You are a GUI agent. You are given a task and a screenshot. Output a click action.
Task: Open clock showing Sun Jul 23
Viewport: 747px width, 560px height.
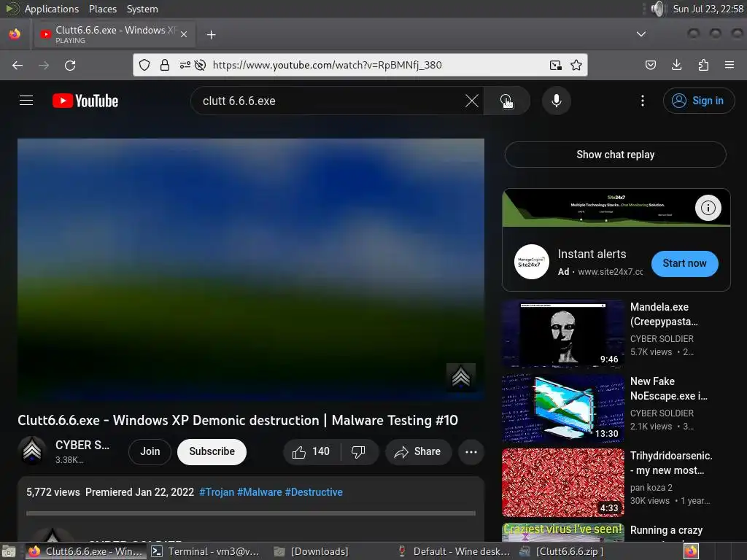coord(708,9)
